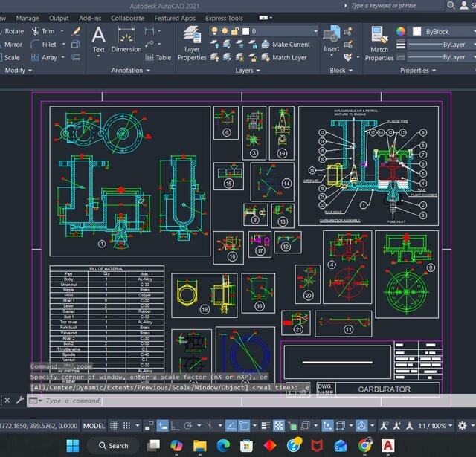Open the annotation scale 1:1 / 100% dropdown
This screenshot has width=476, height=457.
pyautogui.click(x=435, y=426)
